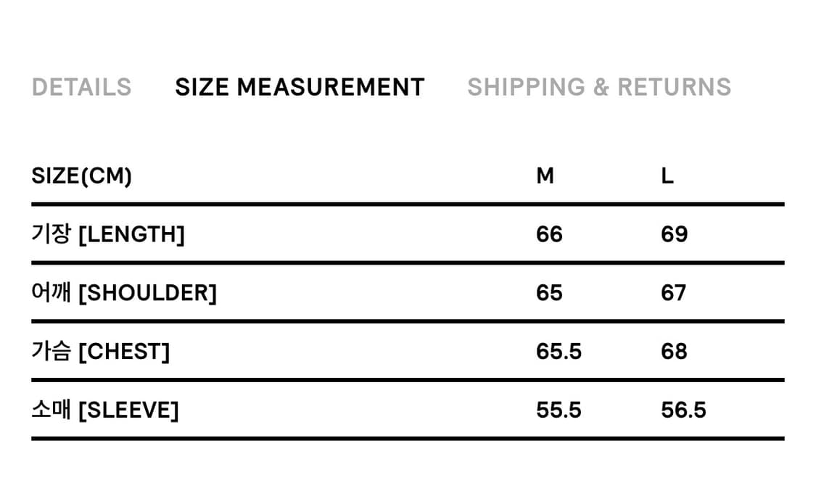The height and width of the screenshot is (504, 816).
Task: Switch to SHIPPING & RETURNS tab
Action: 599,87
